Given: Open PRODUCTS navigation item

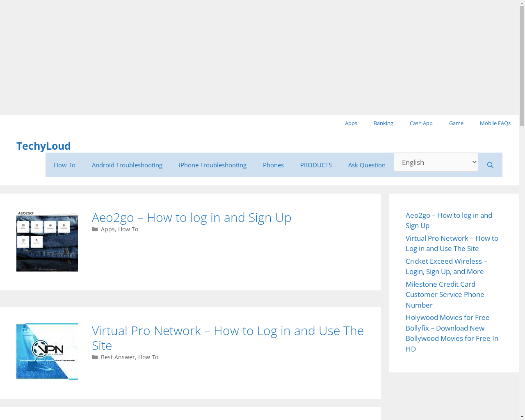Looking at the screenshot, I should [316, 165].
